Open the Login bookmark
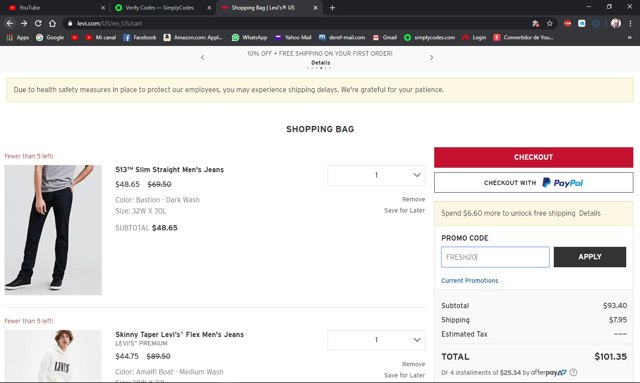Viewport: 640px width, 383px height. (x=474, y=38)
